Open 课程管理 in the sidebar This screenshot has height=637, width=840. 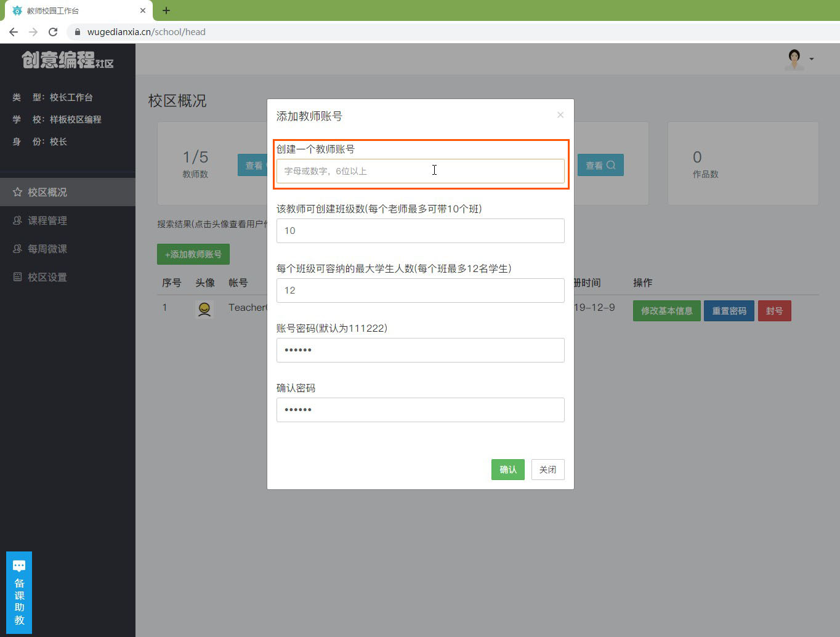point(68,220)
